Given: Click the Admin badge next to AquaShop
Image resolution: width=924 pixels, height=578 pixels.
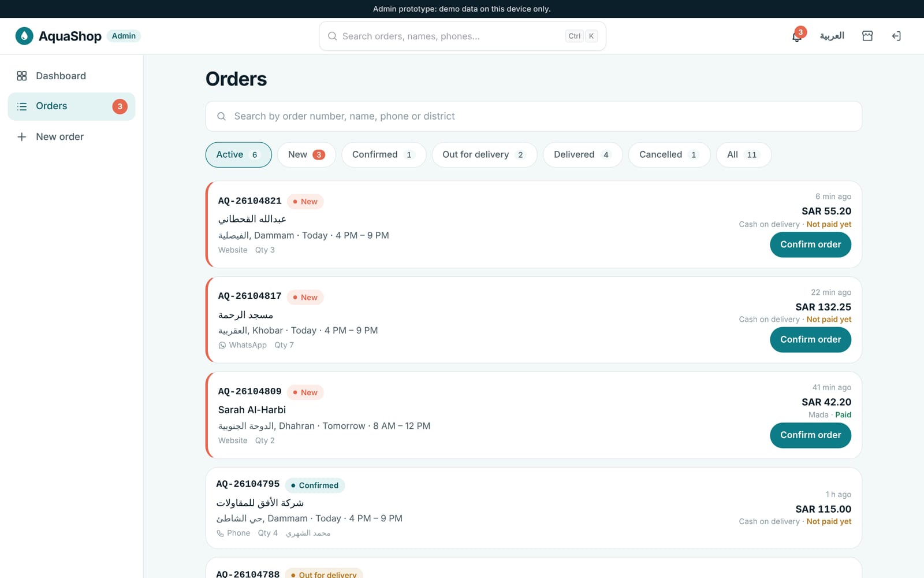Looking at the screenshot, I should [x=124, y=36].
